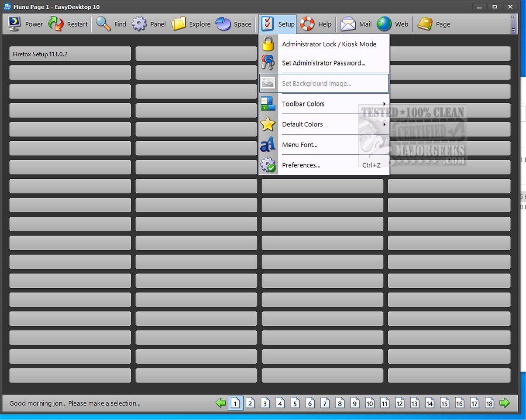Click the Setup checklist icon
This screenshot has height=420, width=526.
(267, 24)
